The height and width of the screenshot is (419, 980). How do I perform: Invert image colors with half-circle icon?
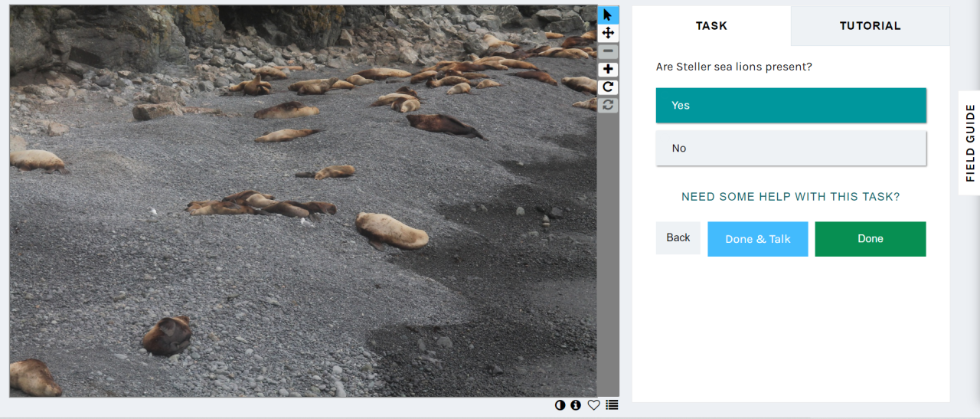(560, 405)
